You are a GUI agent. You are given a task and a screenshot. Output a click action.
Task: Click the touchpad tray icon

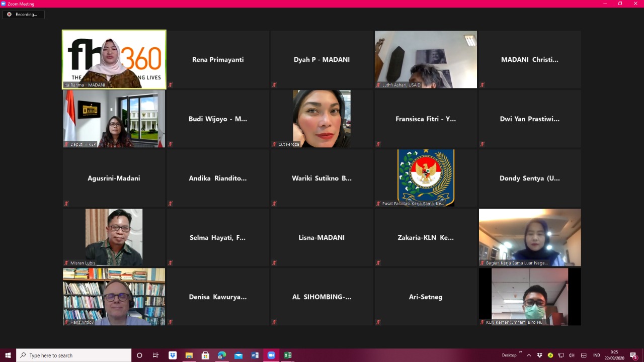click(584, 355)
